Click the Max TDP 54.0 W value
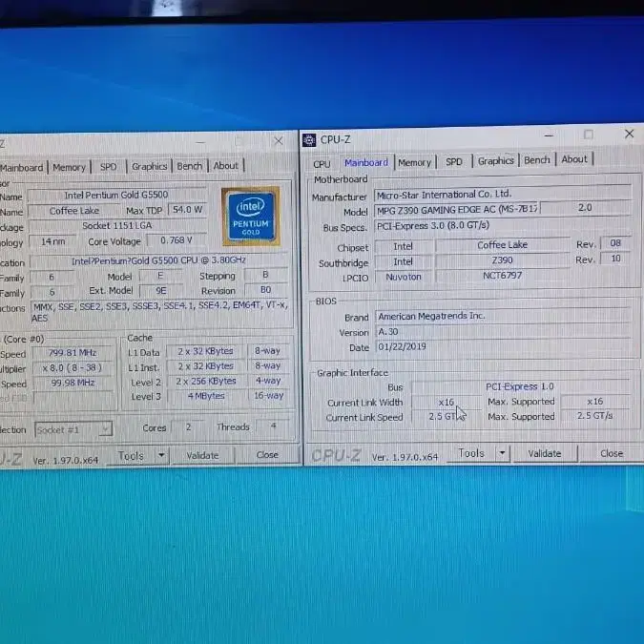The width and height of the screenshot is (644, 644). (188, 210)
